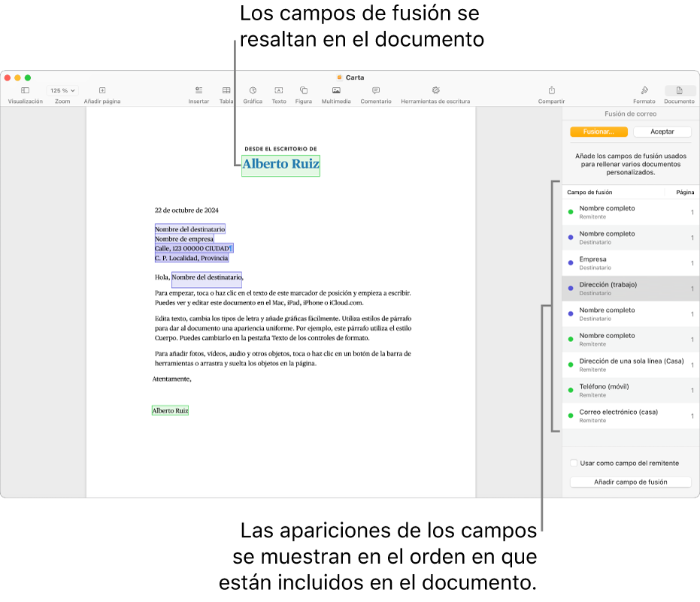Add a text box with Texto
This screenshot has height=602, width=700.
click(279, 91)
